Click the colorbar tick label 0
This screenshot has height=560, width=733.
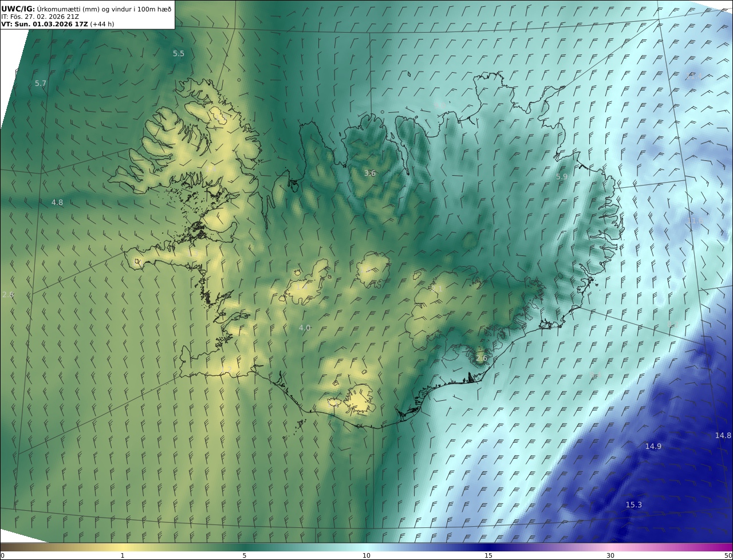click(x=2, y=555)
